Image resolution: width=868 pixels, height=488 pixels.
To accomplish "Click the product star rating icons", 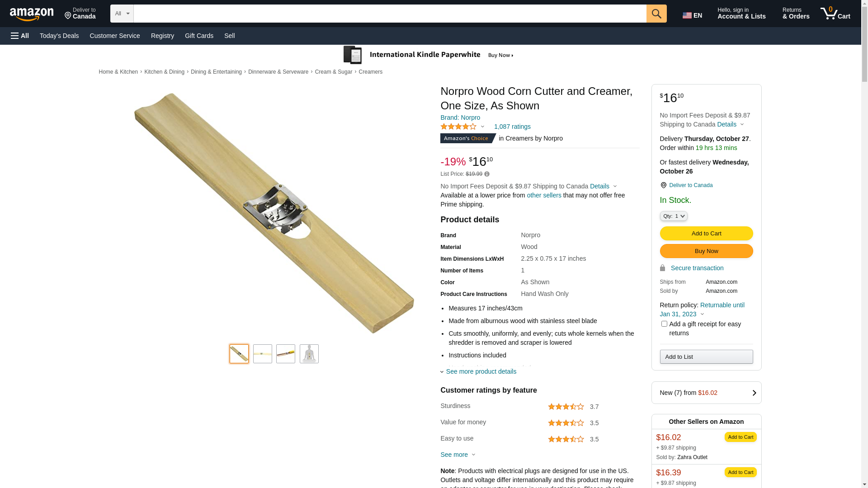I will pyautogui.click(x=458, y=127).
